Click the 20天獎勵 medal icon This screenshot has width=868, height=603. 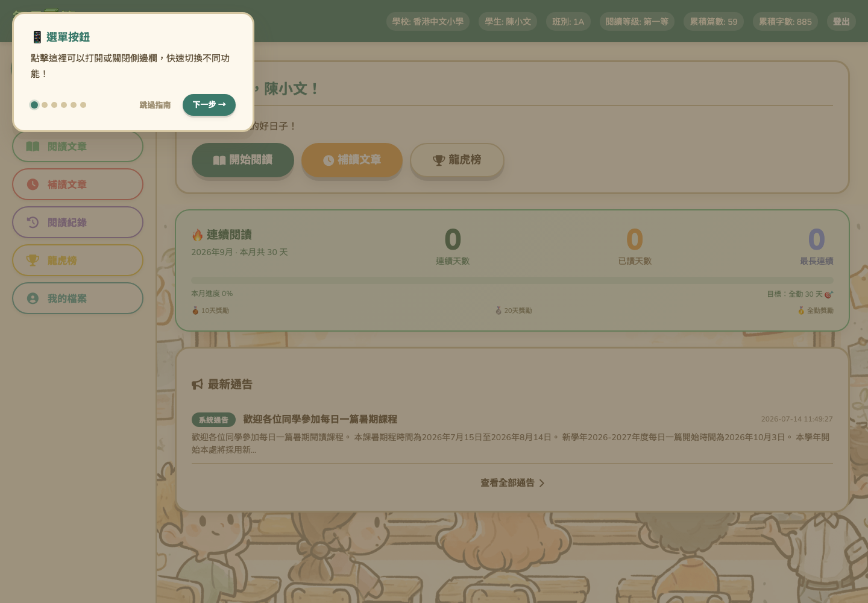click(x=498, y=311)
